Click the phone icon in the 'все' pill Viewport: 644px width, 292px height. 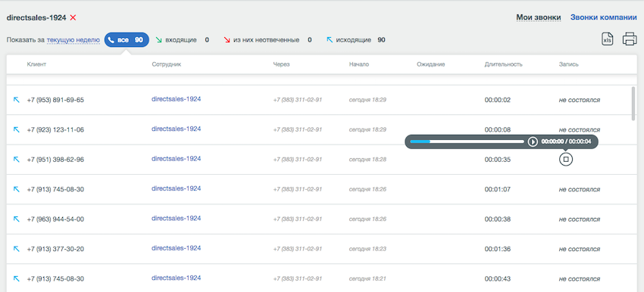(x=111, y=40)
